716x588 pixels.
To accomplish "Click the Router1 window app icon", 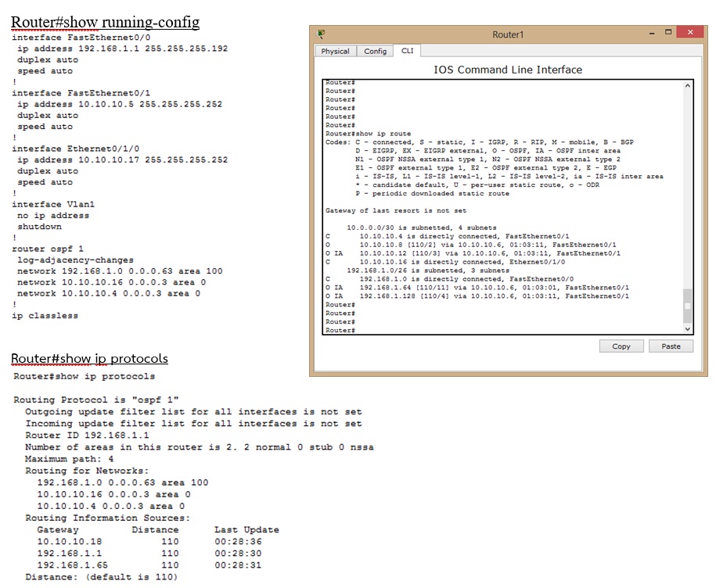I will [x=321, y=34].
